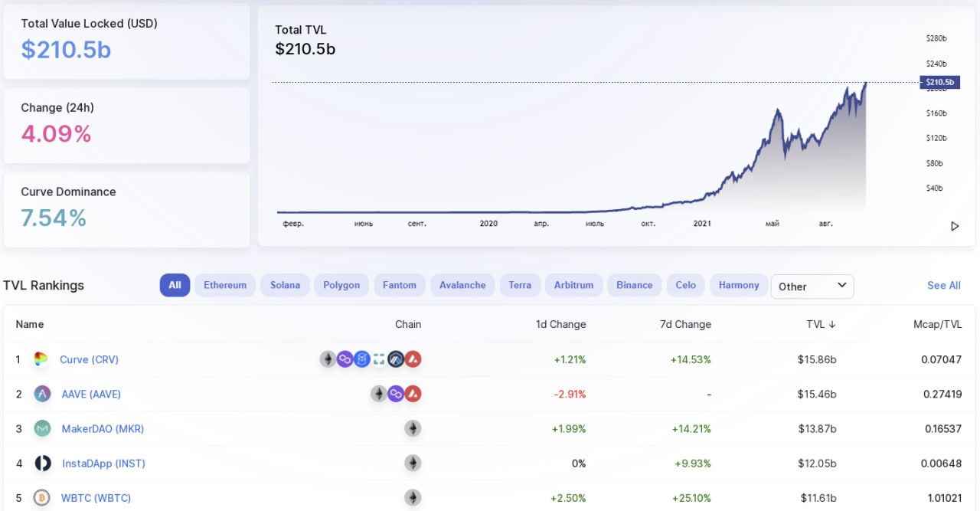Click the Ethereum chain icon in MakerDAO row
The height and width of the screenshot is (511, 980).
coord(413,428)
